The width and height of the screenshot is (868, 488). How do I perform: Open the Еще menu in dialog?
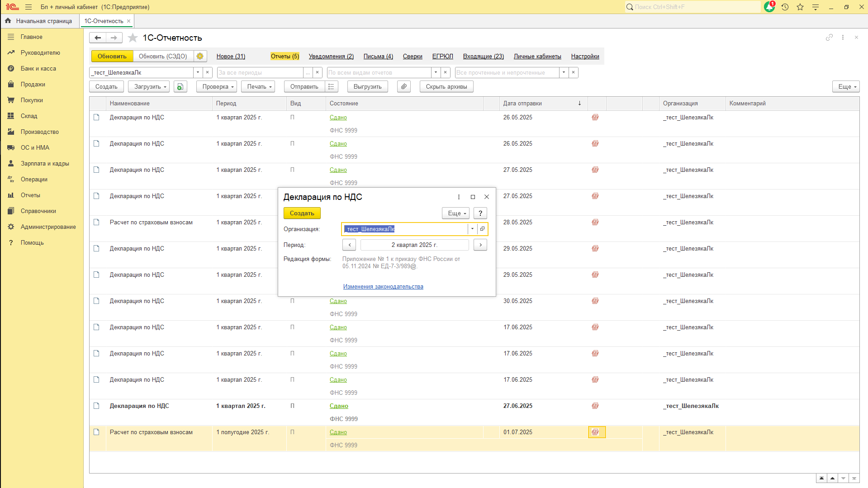(x=455, y=213)
